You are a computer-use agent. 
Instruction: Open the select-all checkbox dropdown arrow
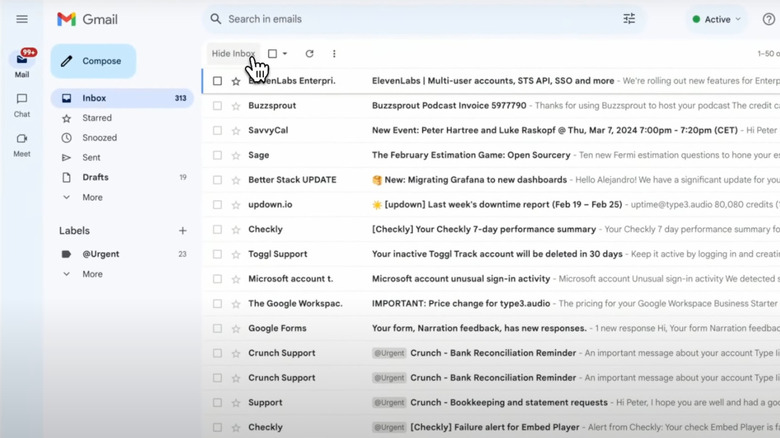point(285,54)
